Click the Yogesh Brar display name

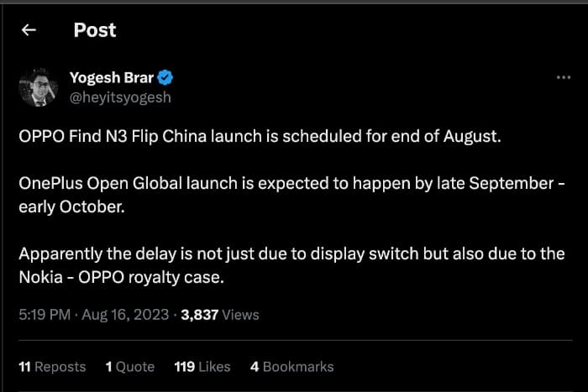pos(113,79)
